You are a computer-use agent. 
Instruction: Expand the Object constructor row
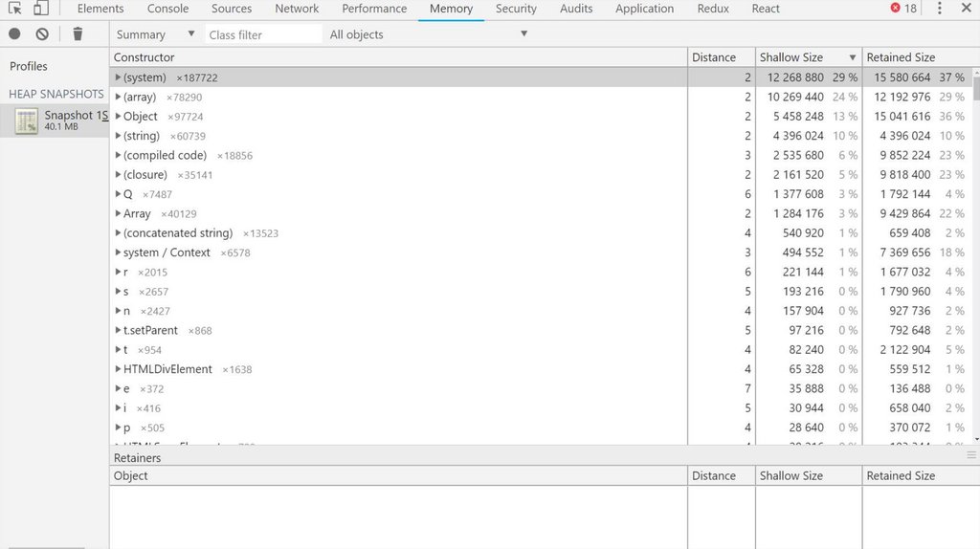click(118, 116)
